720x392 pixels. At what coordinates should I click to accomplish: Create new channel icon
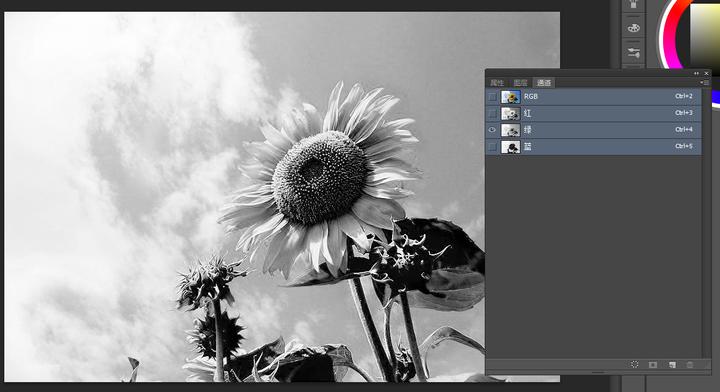(x=672, y=364)
